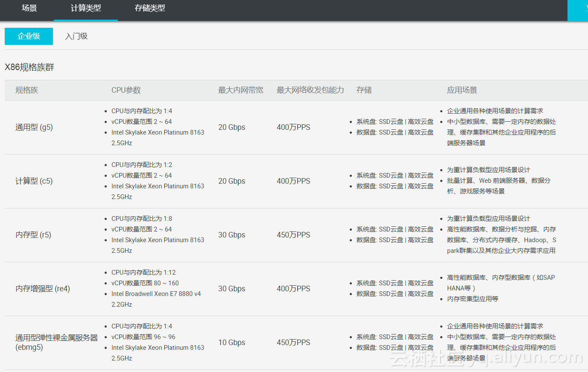Click 内存密集型应用等 text

(x=473, y=299)
